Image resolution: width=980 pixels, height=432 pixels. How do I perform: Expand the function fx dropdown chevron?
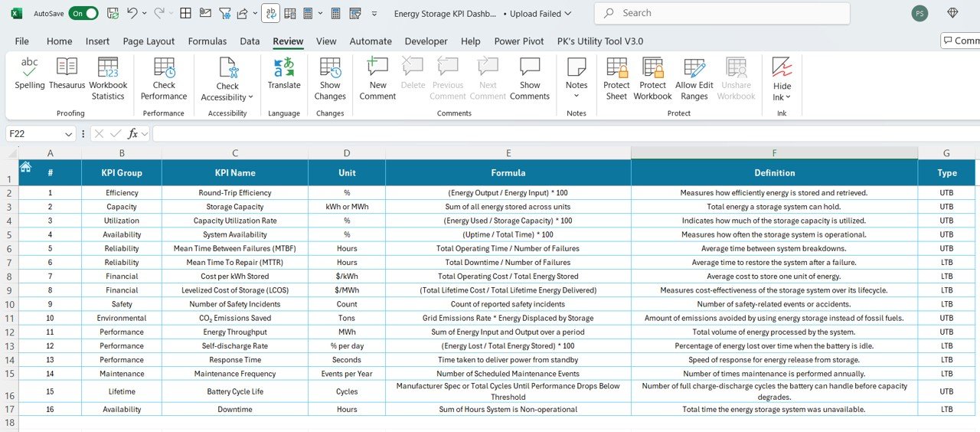tap(144, 134)
